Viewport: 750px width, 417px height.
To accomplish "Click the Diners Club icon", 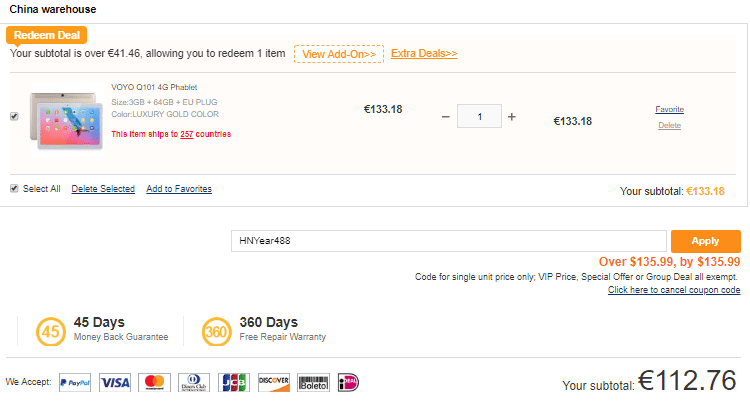I will pyautogui.click(x=194, y=383).
